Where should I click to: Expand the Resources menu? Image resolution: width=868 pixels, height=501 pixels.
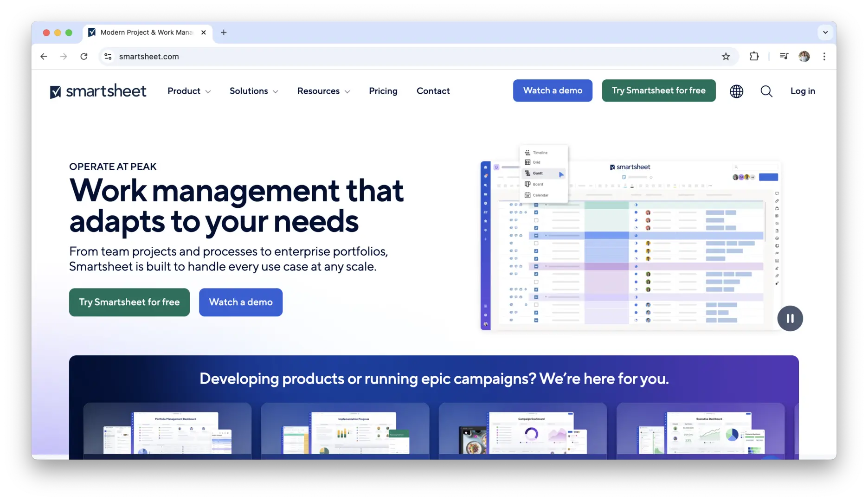pos(324,91)
